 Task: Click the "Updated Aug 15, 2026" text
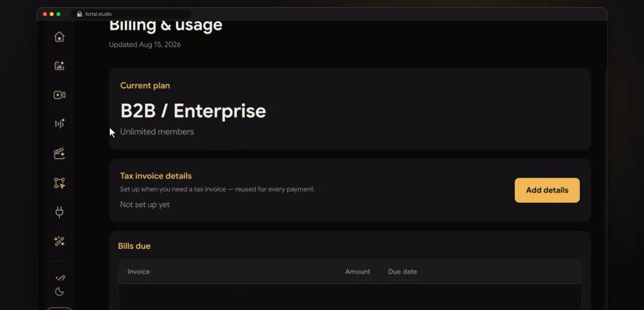tap(145, 44)
